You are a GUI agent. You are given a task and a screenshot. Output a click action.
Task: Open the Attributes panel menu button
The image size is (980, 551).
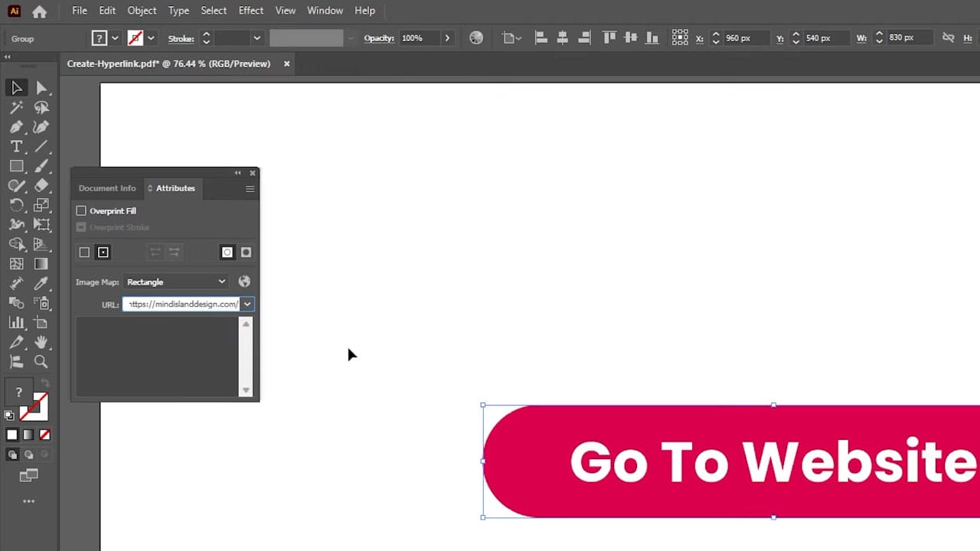click(250, 188)
